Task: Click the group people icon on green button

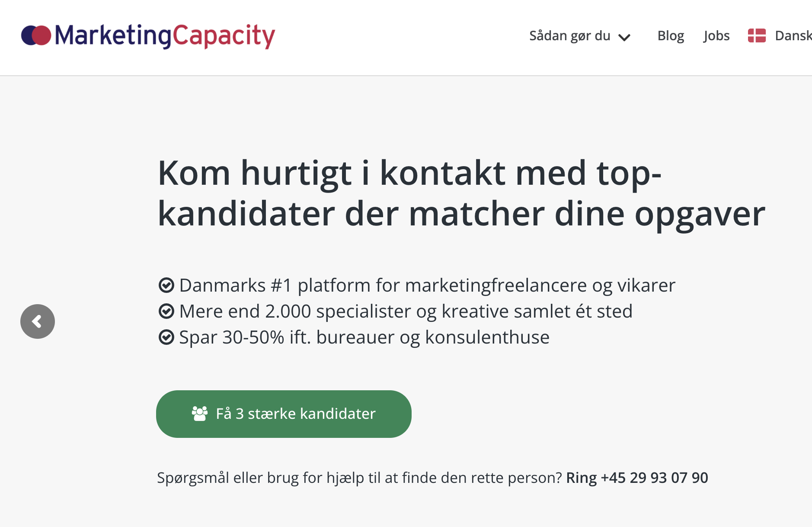Action: (200, 414)
